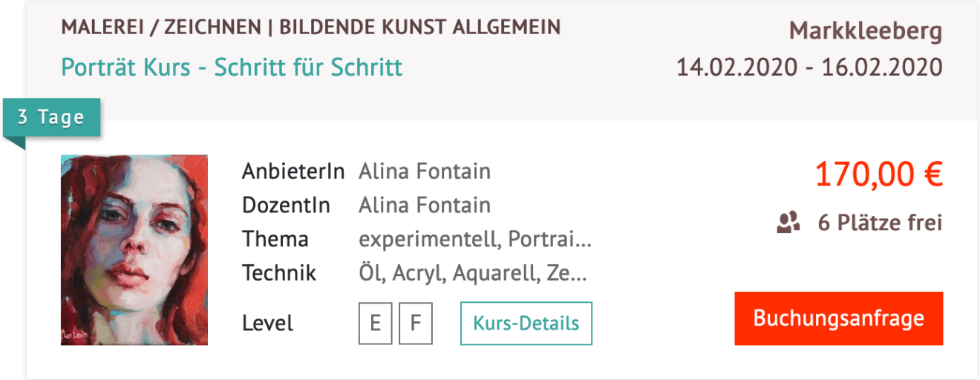
Task: Open the Kurs-Details button
Action: coord(526,324)
